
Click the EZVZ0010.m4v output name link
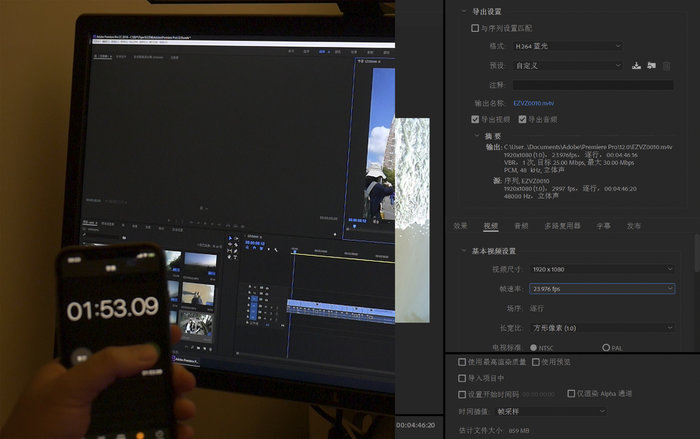click(x=533, y=103)
